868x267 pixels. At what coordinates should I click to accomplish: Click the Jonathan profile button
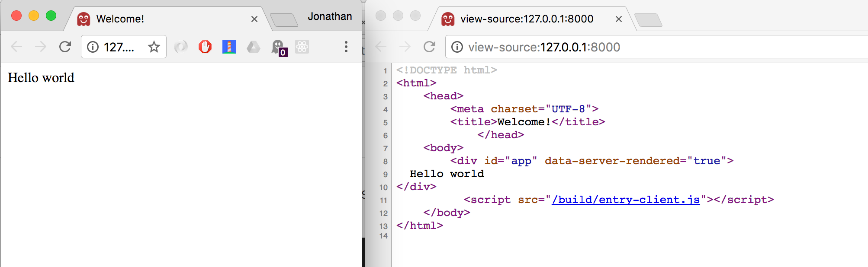pyautogui.click(x=330, y=16)
